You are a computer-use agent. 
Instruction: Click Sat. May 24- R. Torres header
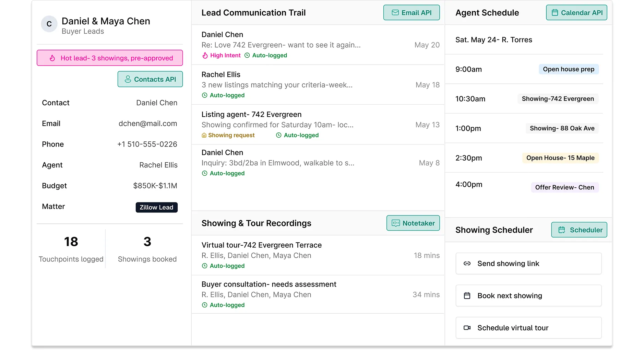tap(494, 40)
